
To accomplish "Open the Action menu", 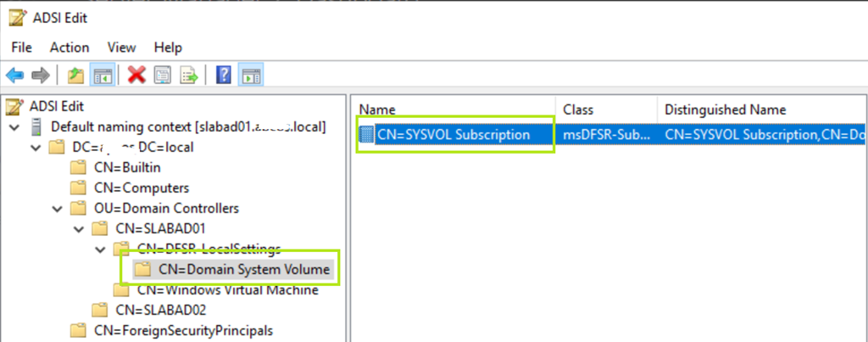I will 70,48.
